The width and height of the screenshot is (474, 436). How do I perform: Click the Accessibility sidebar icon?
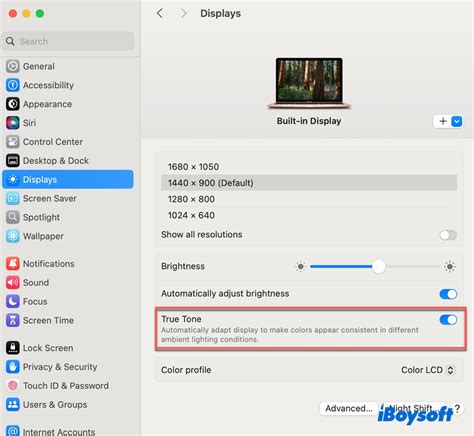pyautogui.click(x=13, y=85)
